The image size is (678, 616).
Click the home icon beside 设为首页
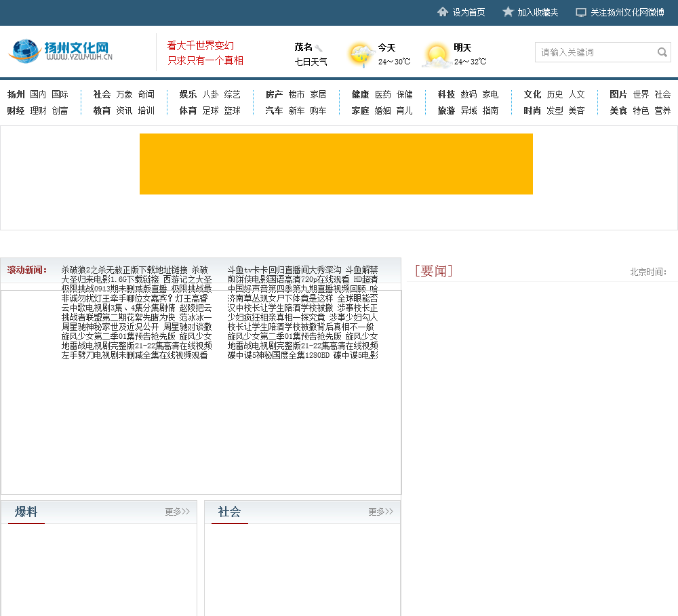tap(442, 12)
